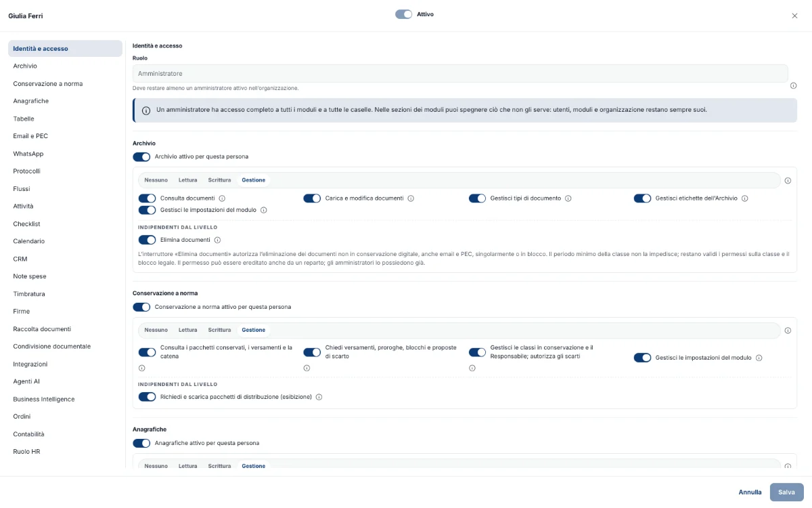This screenshot has height=508, width=812.
Task: Click the Annulla button
Action: (750, 492)
